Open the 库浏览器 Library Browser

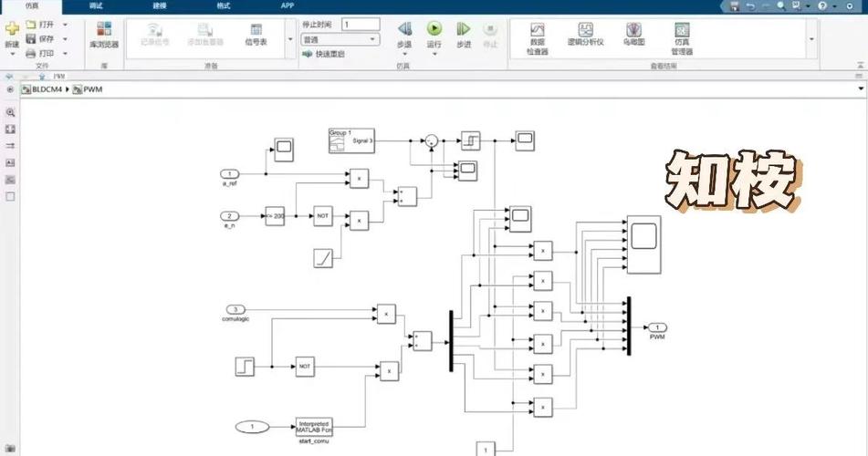[x=104, y=35]
